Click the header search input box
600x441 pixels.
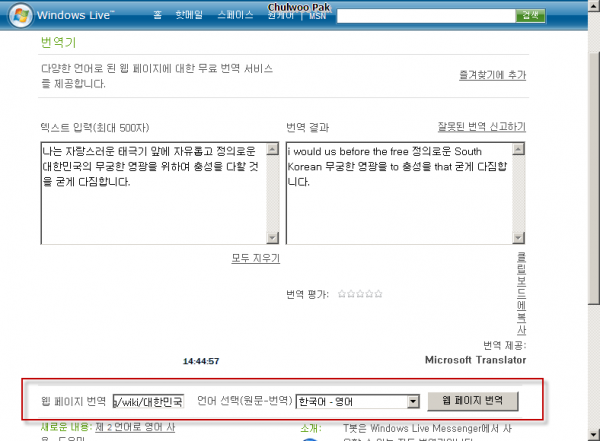point(426,16)
